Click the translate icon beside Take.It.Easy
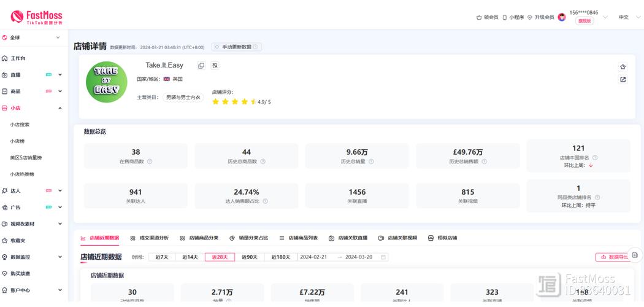The height and width of the screenshot is (307, 644). tap(215, 66)
